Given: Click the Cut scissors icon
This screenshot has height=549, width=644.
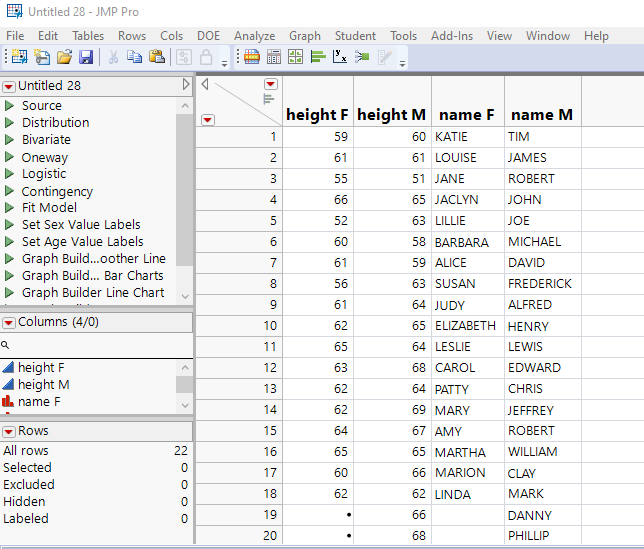Looking at the screenshot, I should tap(113, 57).
